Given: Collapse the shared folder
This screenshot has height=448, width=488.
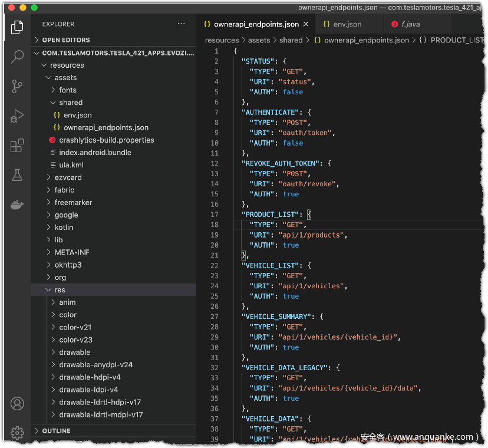Looking at the screenshot, I should click(71, 103).
